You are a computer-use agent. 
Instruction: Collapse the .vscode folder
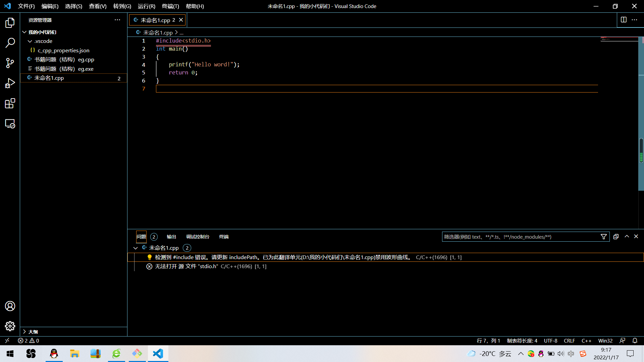[30, 41]
